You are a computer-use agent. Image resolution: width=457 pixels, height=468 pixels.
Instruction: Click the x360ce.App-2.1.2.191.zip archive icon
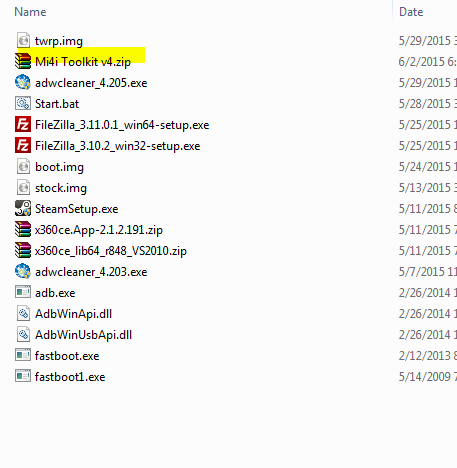click(x=23, y=229)
